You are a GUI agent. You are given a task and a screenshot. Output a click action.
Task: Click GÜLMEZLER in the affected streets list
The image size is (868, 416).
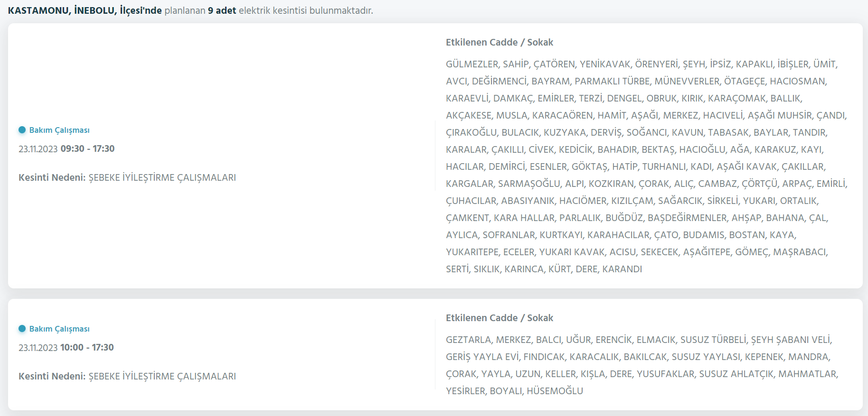point(472,64)
